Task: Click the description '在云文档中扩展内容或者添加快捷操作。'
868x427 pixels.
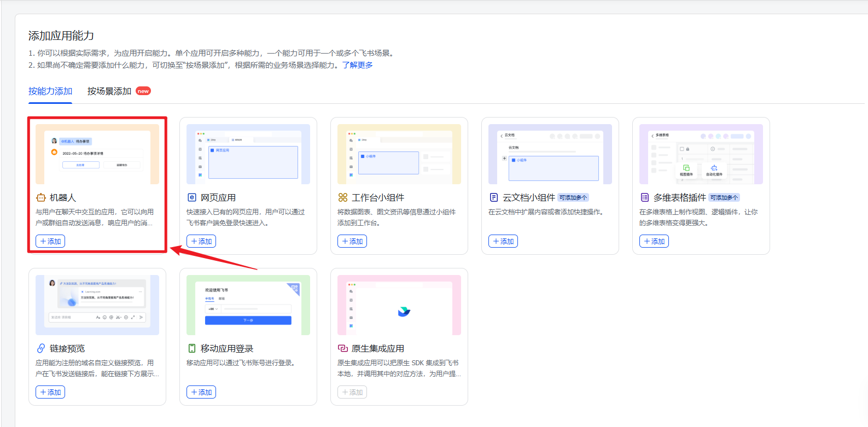Action: point(547,212)
